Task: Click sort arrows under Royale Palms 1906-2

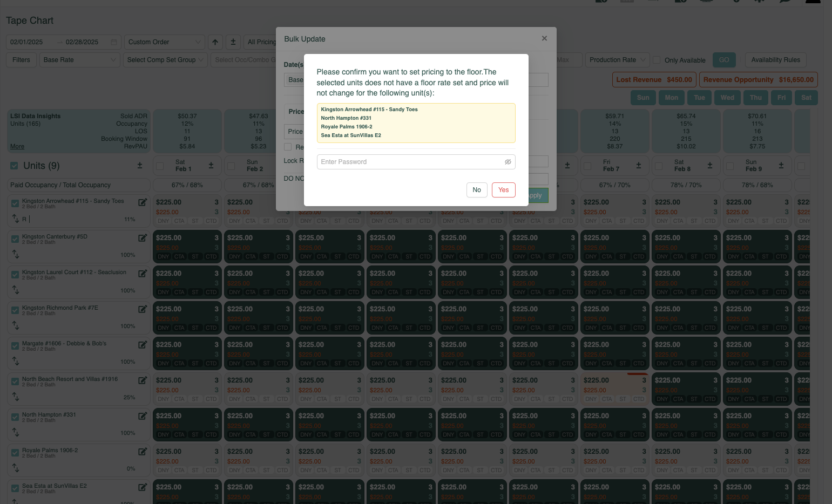Action: pos(16,468)
